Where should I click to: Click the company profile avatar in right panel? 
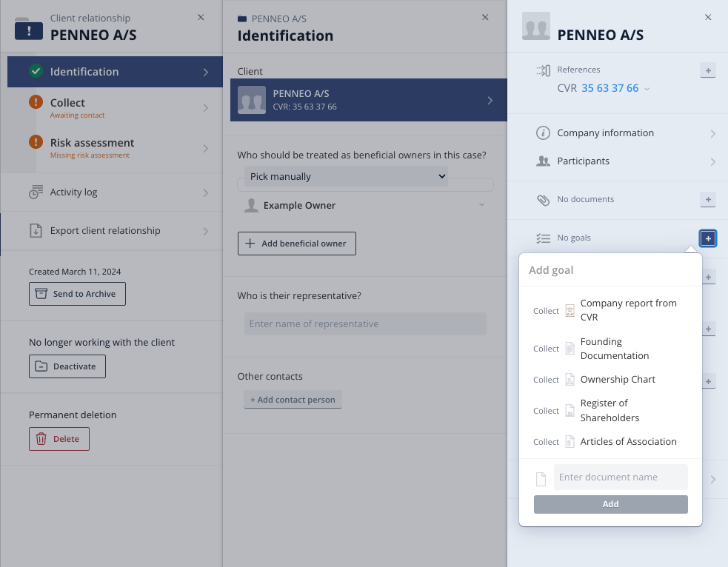pos(536,26)
